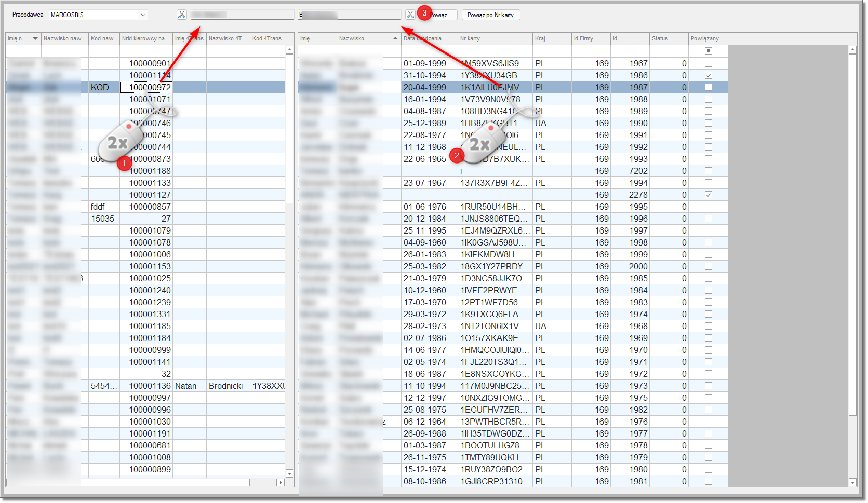Click sort arrow on Nazwisko column header
Image resolution: width=868 pixels, height=503 pixels.
[x=395, y=38]
